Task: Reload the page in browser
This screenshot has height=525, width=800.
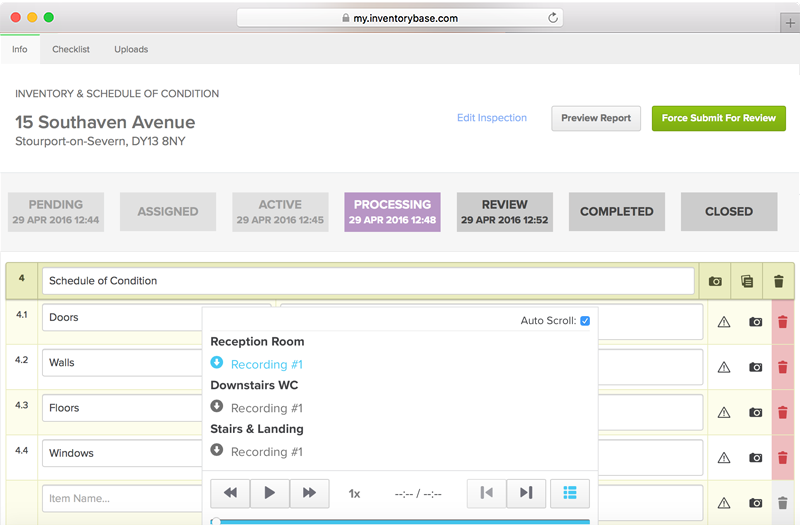Action: (x=553, y=18)
